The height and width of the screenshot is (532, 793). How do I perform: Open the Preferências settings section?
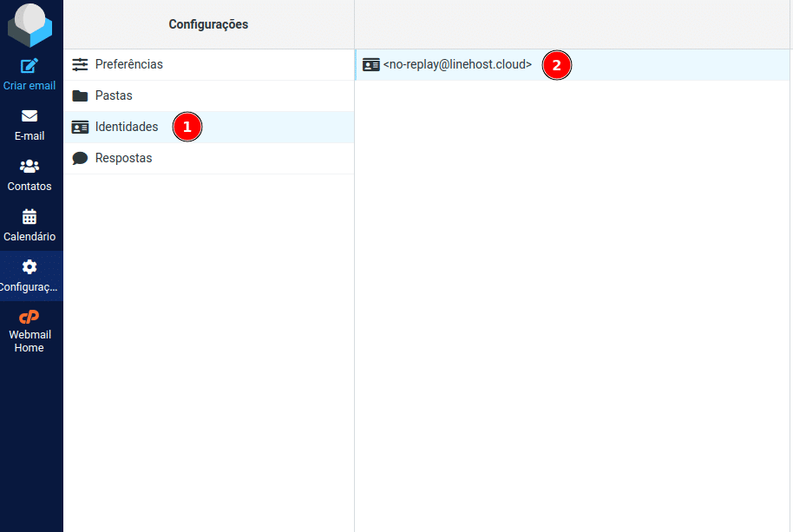(128, 64)
